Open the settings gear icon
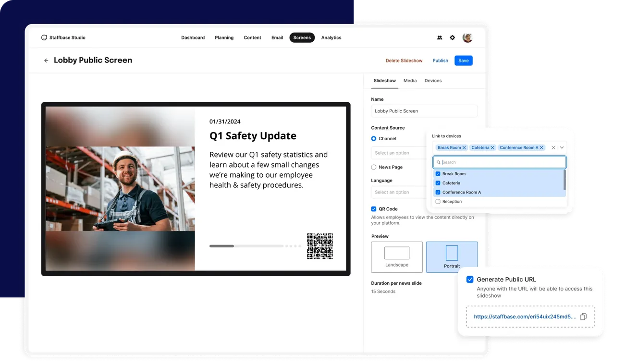638x364 pixels. 452,37
